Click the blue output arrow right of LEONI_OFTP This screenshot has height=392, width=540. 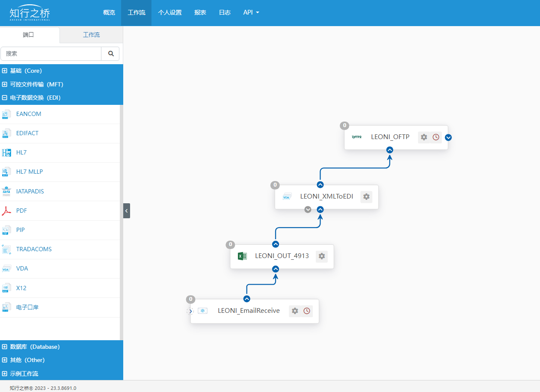(x=448, y=137)
